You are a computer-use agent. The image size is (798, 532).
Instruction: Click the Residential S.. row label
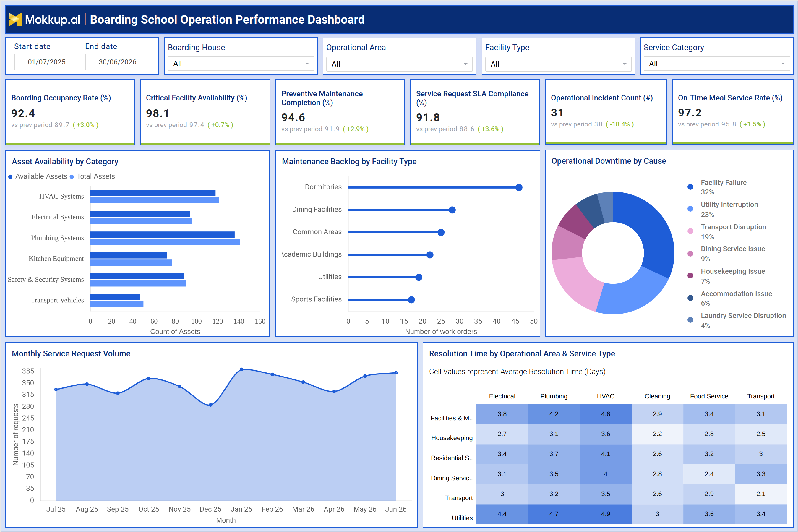452,458
